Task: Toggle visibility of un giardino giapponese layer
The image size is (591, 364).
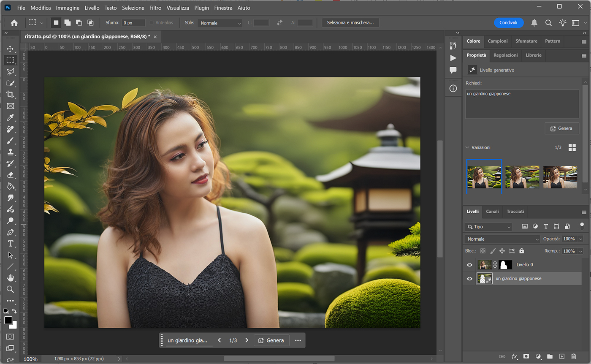Action: click(469, 279)
